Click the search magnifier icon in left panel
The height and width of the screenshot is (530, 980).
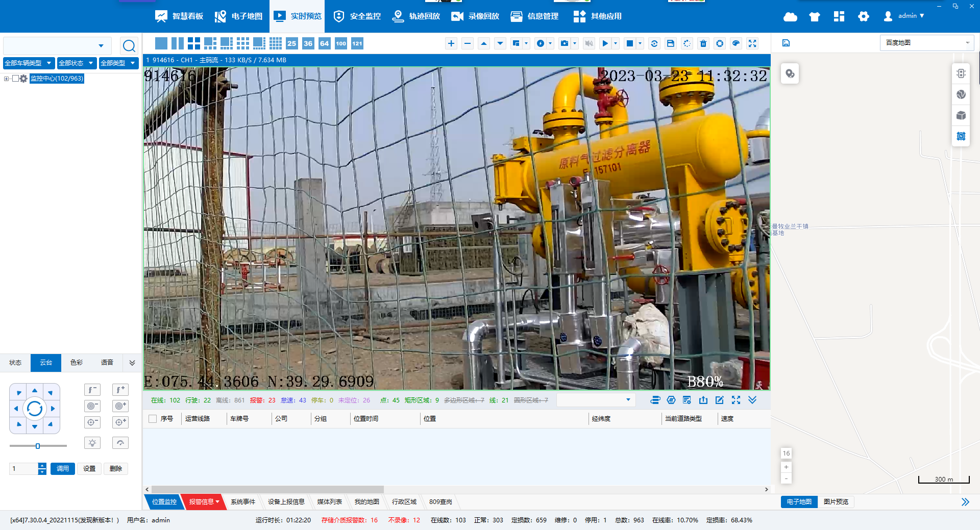point(129,46)
